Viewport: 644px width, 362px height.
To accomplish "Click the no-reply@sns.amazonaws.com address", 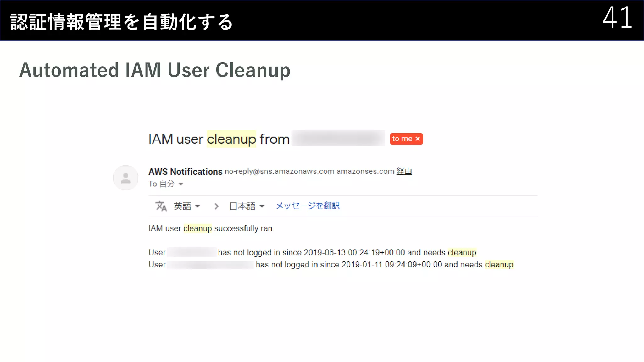I will click(x=280, y=172).
